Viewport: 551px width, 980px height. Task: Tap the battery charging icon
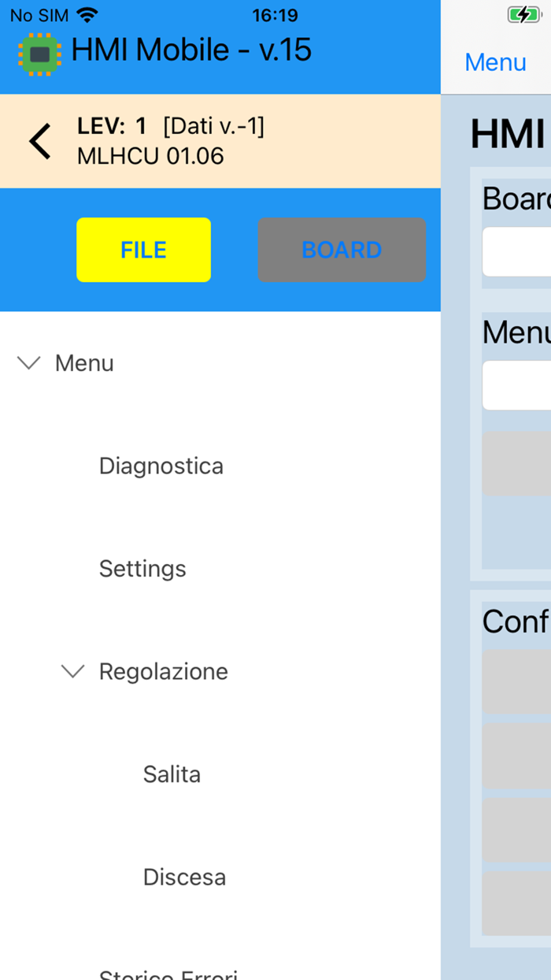coord(523,15)
